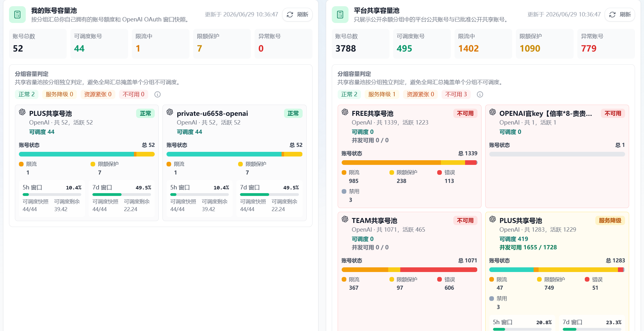The image size is (644, 331).
Task: Select the 正常 2 chip in 平台共享容量池
Action: point(349,94)
